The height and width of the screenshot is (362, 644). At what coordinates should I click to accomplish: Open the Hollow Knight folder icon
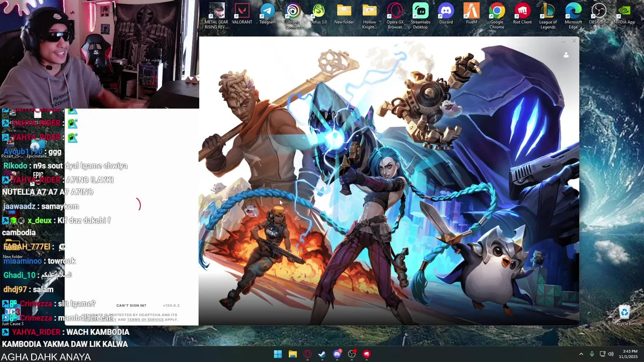click(369, 16)
